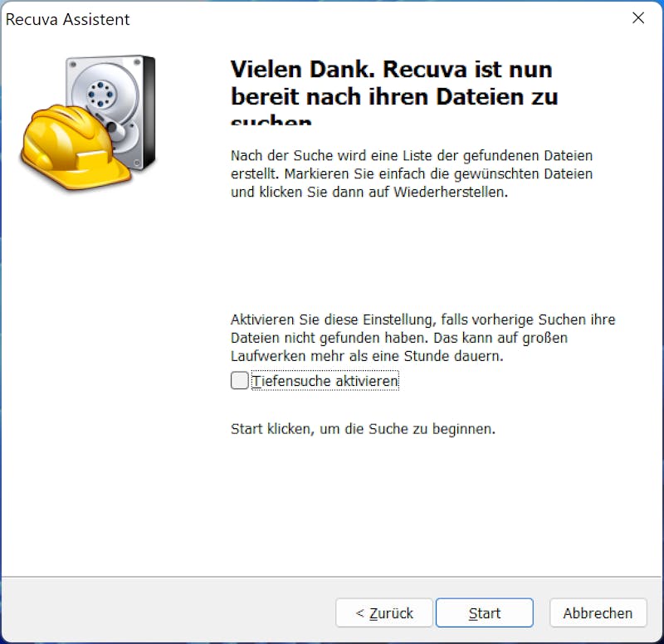Go back with the Zurück button
Image resolution: width=664 pixels, height=644 pixels.
coord(384,612)
